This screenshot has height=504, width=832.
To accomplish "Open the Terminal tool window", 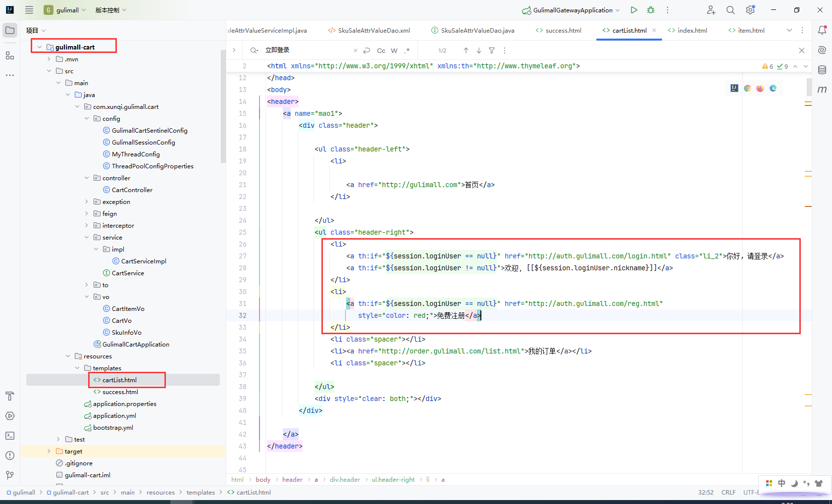I will pos(10,436).
